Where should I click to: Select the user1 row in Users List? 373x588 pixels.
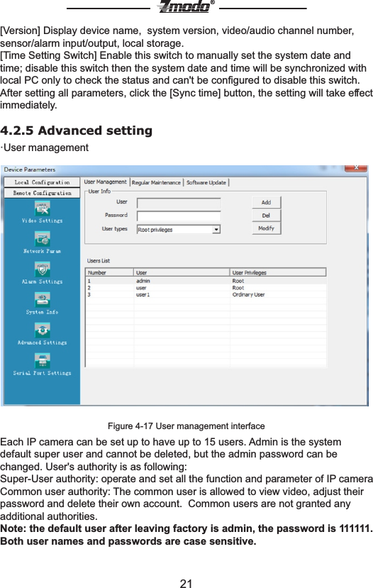[206, 295]
